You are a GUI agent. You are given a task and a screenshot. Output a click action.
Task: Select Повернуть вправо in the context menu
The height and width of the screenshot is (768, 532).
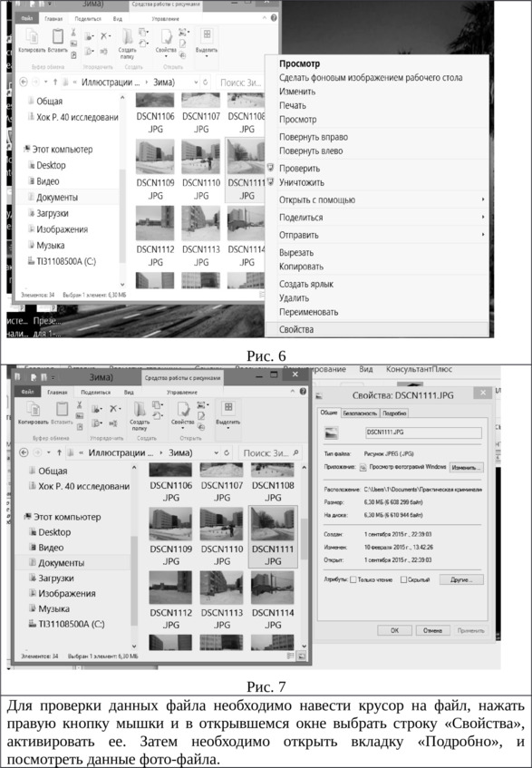[x=314, y=137]
